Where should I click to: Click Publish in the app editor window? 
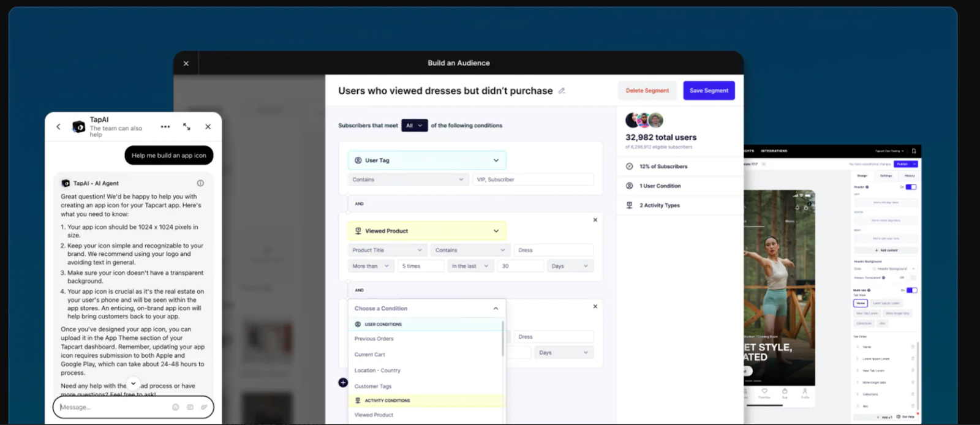point(903,164)
